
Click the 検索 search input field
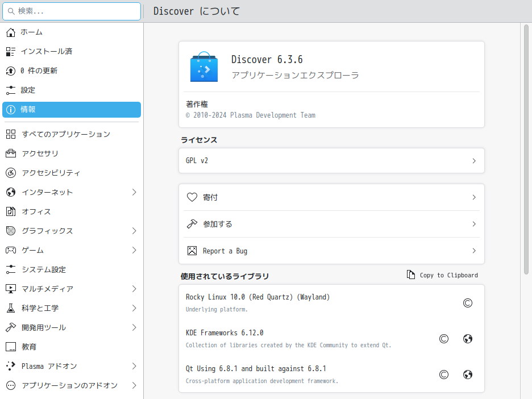[x=72, y=11]
